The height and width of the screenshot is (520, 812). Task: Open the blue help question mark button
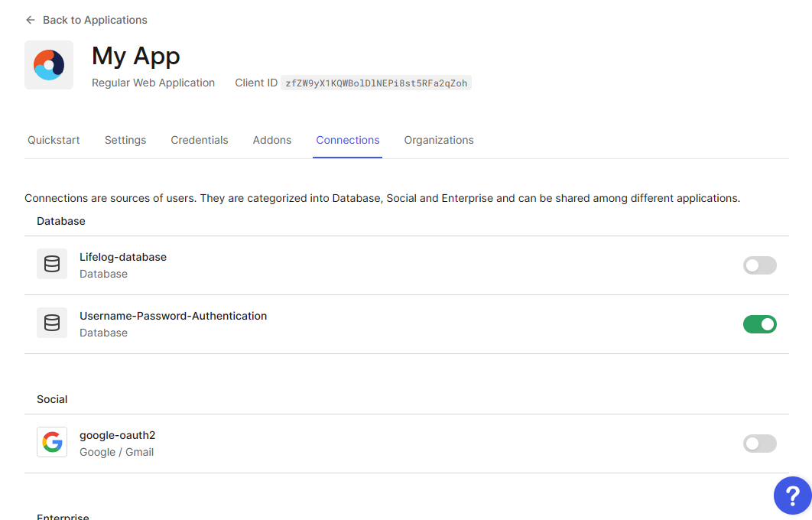point(792,496)
